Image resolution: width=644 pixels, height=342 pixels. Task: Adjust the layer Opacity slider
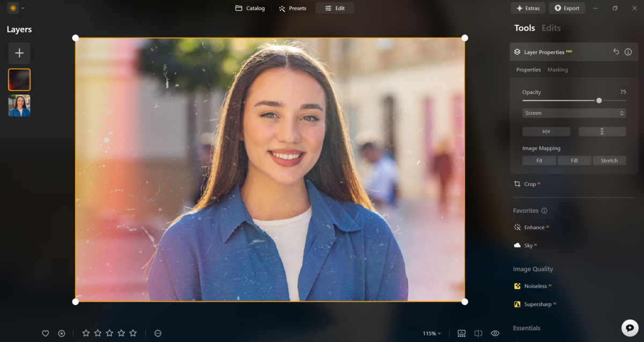pyautogui.click(x=599, y=100)
